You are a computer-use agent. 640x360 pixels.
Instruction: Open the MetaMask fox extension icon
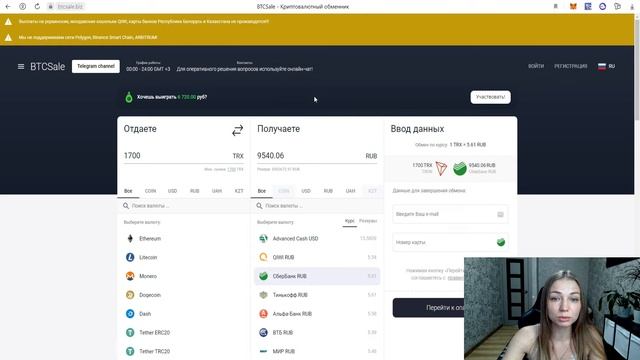[x=573, y=7]
